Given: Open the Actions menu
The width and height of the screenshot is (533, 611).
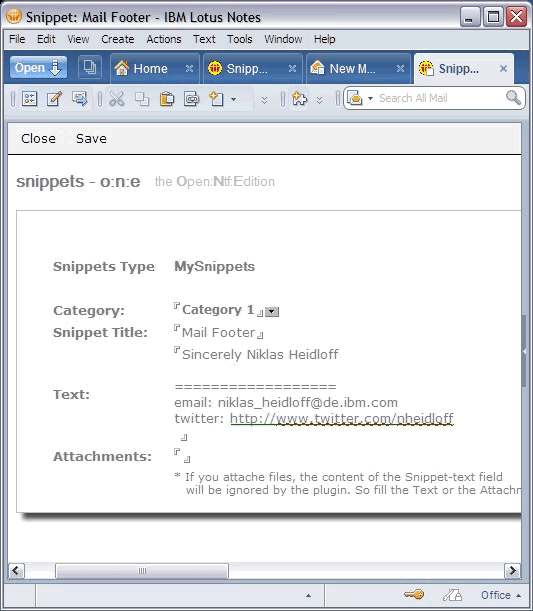Looking at the screenshot, I should 164,39.
